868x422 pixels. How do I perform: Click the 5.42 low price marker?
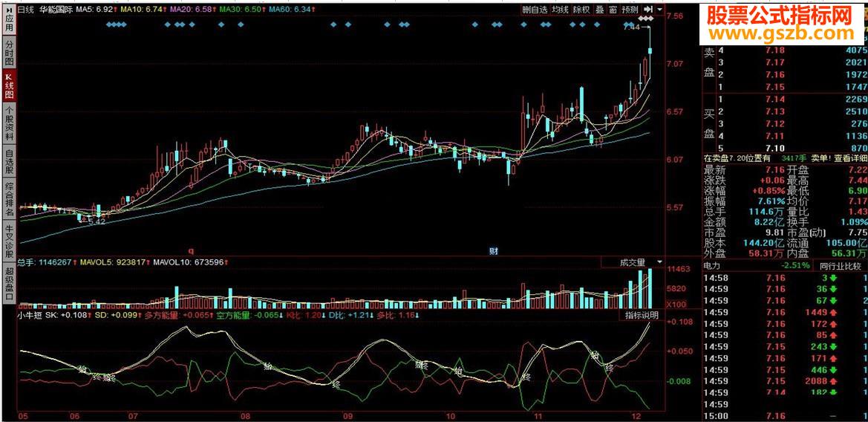click(x=96, y=221)
